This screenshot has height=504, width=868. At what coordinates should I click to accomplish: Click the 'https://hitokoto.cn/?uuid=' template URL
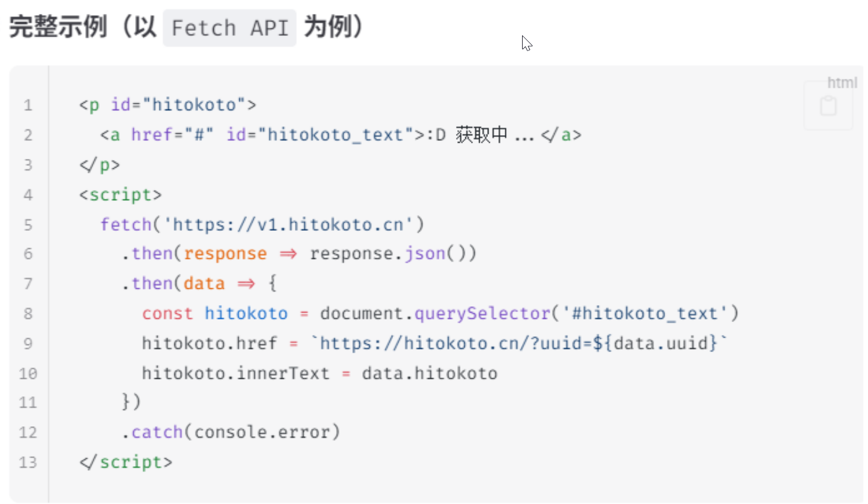pyautogui.click(x=450, y=343)
